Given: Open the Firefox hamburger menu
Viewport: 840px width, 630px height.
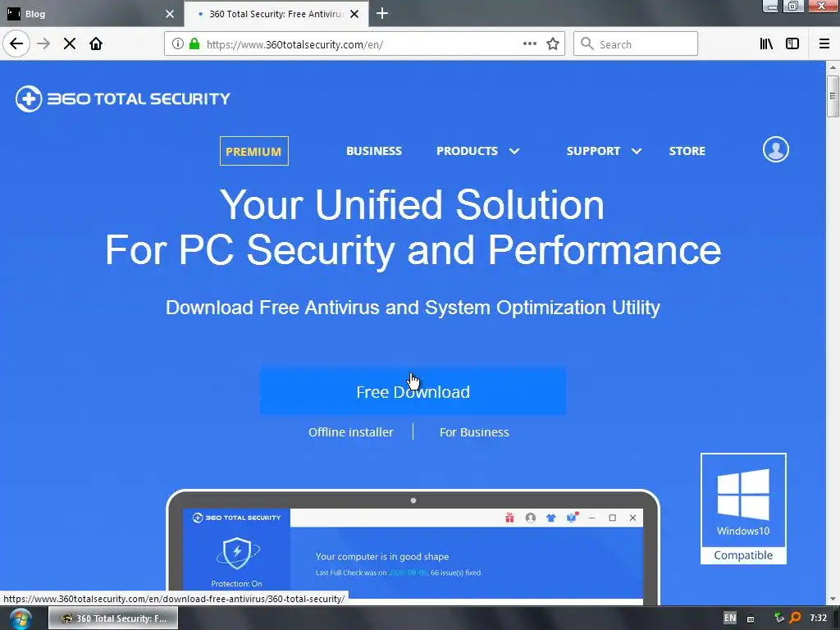Looking at the screenshot, I should pos(824,44).
